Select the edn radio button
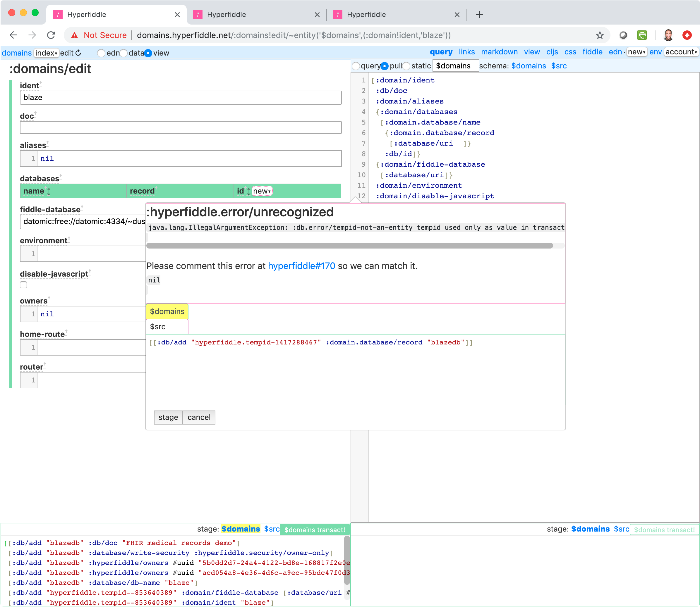Screen dimensions: 700x607 (101, 53)
